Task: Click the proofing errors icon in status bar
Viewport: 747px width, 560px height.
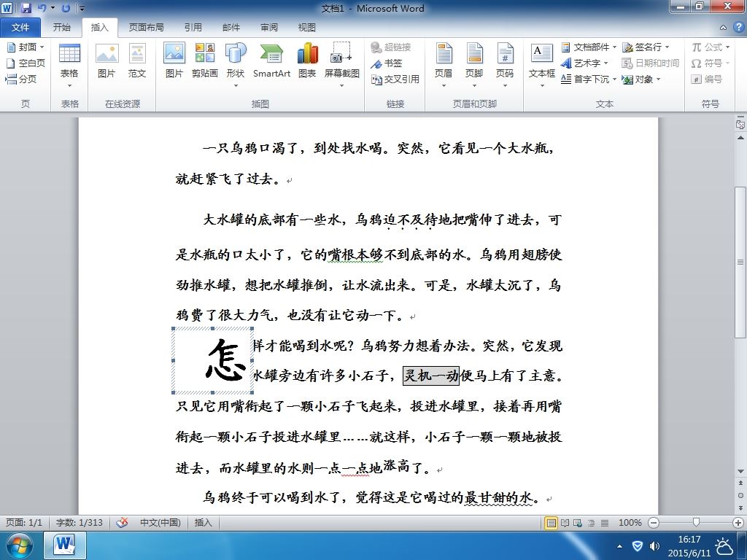Action: click(122, 522)
